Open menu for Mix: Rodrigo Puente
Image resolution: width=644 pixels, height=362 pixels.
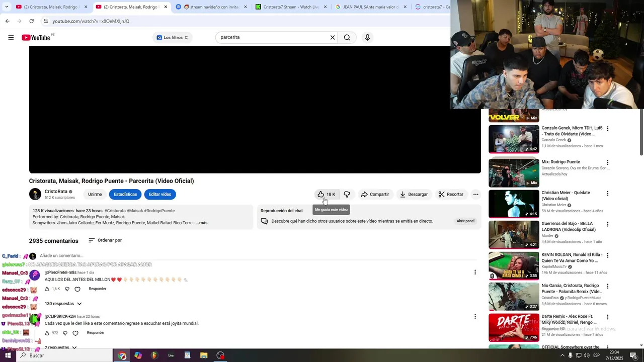(608, 163)
